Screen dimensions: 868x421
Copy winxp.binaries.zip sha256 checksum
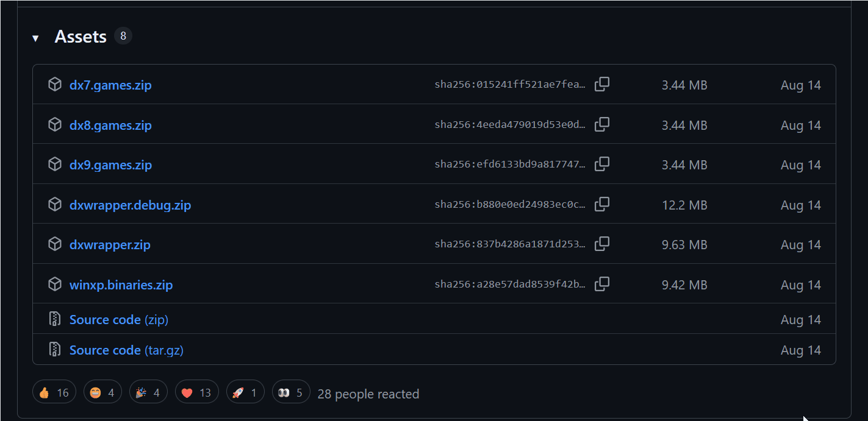coord(602,285)
